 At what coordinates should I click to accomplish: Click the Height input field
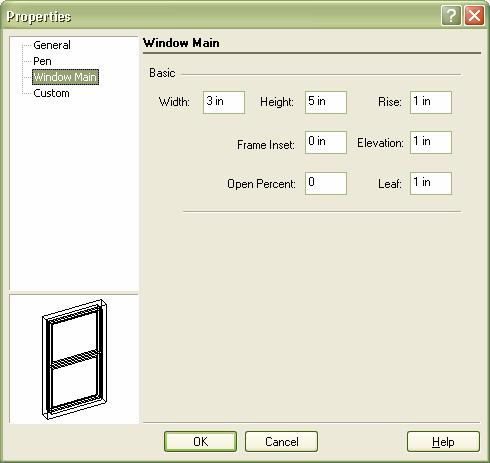[326, 102]
